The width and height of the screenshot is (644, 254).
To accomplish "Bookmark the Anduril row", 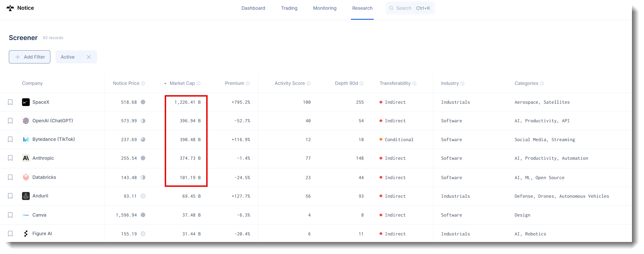I will 10,196.
